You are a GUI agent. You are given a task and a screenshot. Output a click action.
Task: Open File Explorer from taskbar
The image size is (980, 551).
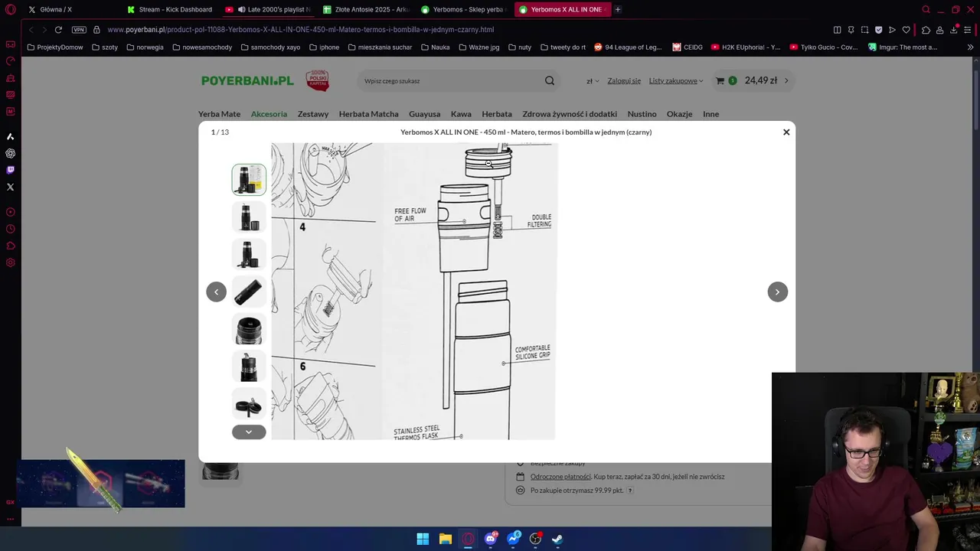point(446,539)
